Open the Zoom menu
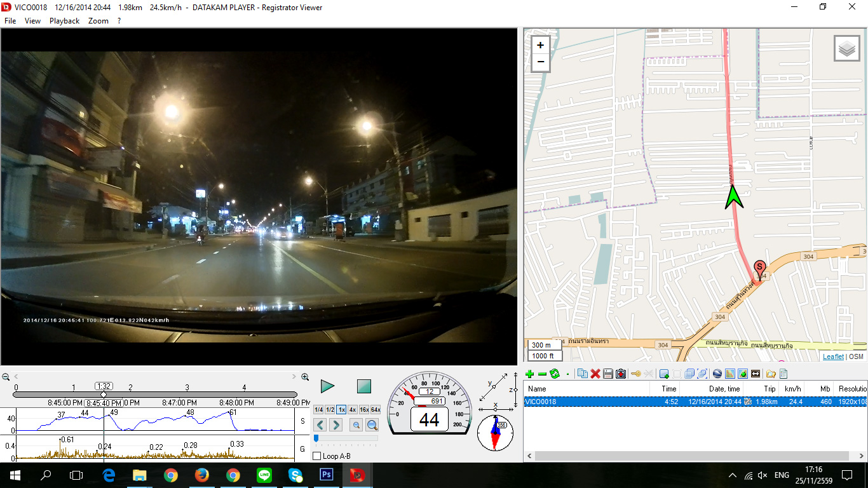This screenshot has height=488, width=868. click(x=98, y=21)
